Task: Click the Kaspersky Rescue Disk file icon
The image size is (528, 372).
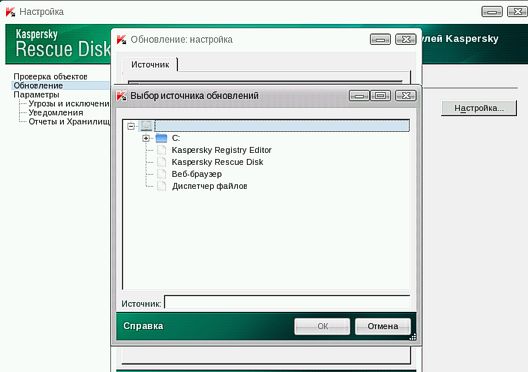Action: click(x=162, y=162)
